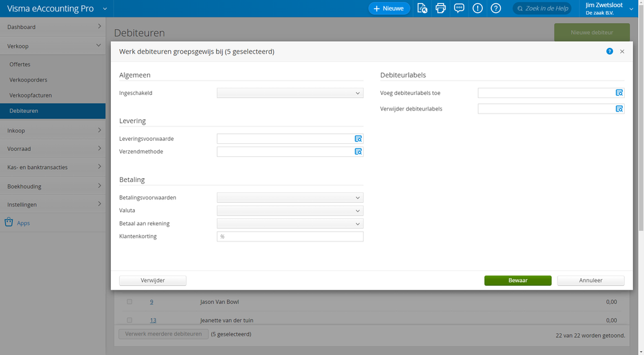The width and height of the screenshot is (644, 355).
Task: Click the exclamation alert icon
Action: 478,8
